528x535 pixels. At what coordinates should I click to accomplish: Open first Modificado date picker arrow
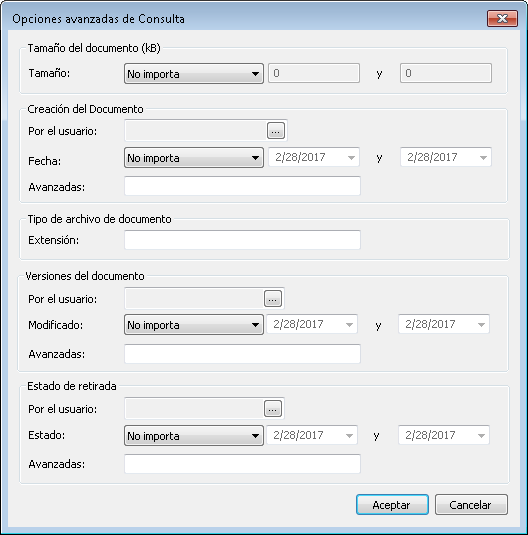coord(349,324)
